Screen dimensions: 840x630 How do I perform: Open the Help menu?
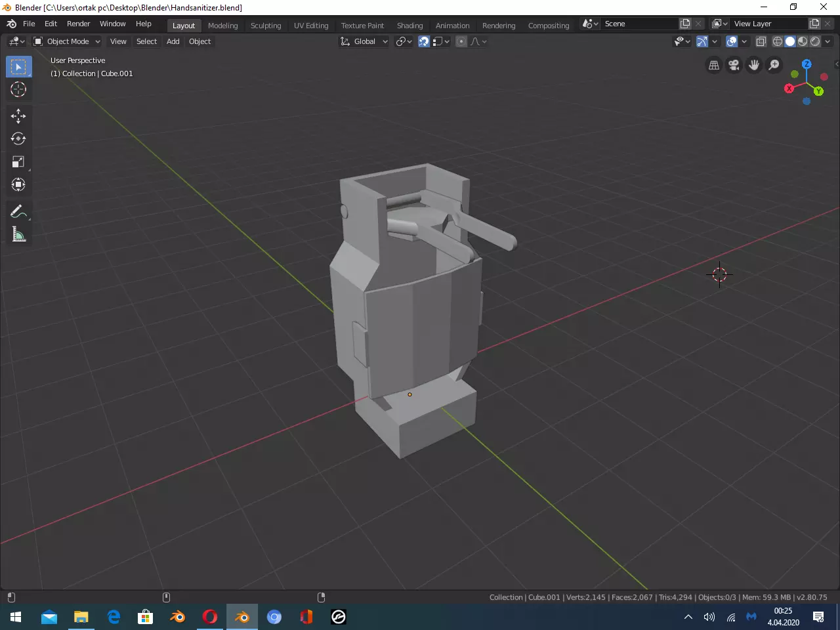click(x=144, y=24)
